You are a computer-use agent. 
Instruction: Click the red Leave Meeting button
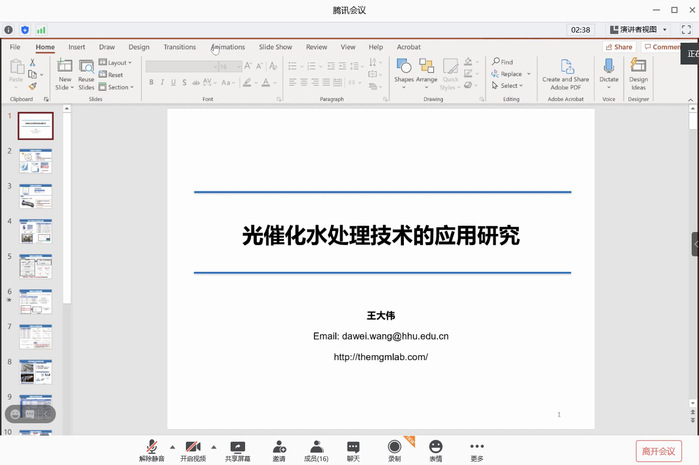(659, 451)
